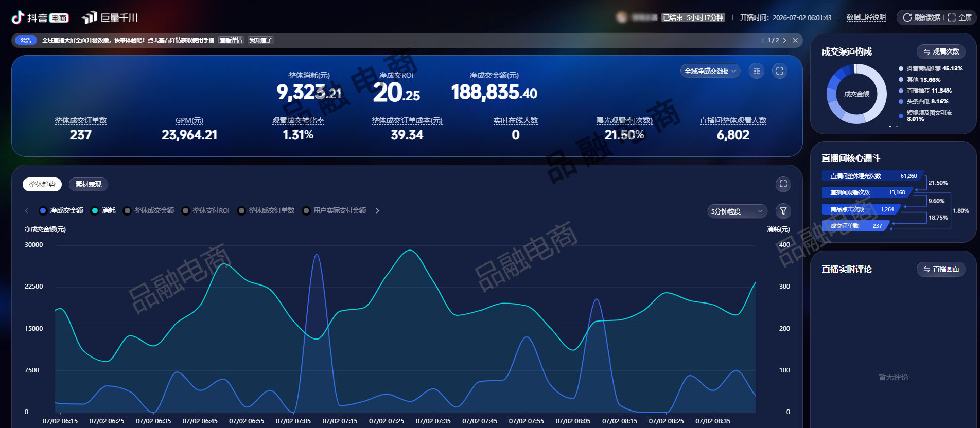Open metrics settings sliders icon

pos(756,71)
